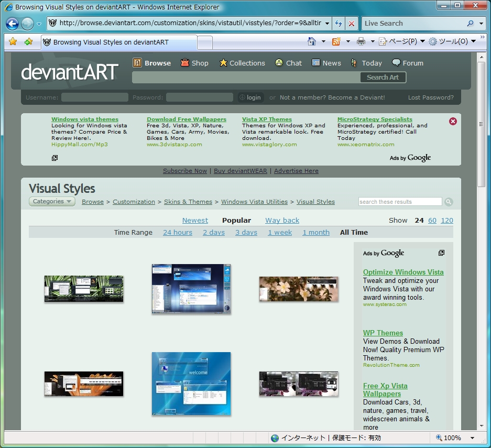The height and width of the screenshot is (448, 491).
Task: Click the deviantART logo
Action: tap(70, 72)
